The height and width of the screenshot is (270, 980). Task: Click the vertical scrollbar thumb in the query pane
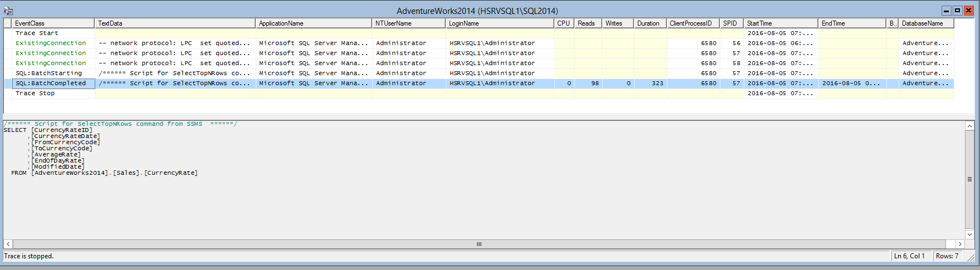[970, 179]
